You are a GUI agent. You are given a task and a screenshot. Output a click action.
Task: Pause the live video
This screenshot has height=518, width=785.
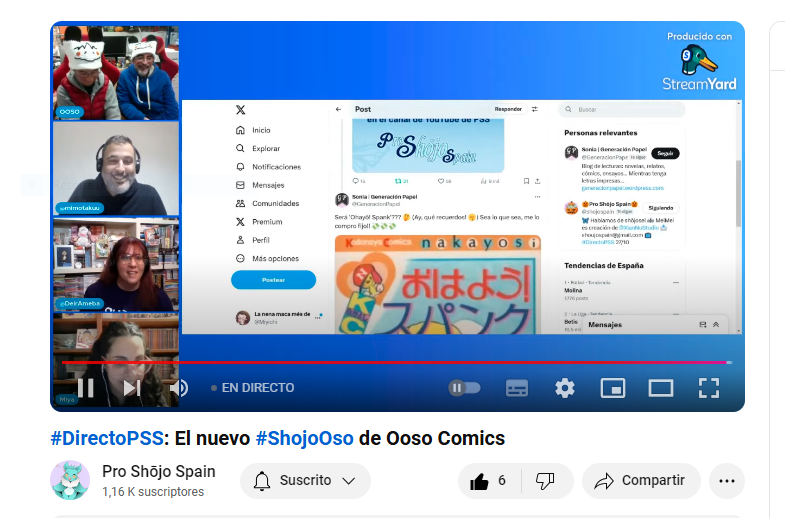86,388
